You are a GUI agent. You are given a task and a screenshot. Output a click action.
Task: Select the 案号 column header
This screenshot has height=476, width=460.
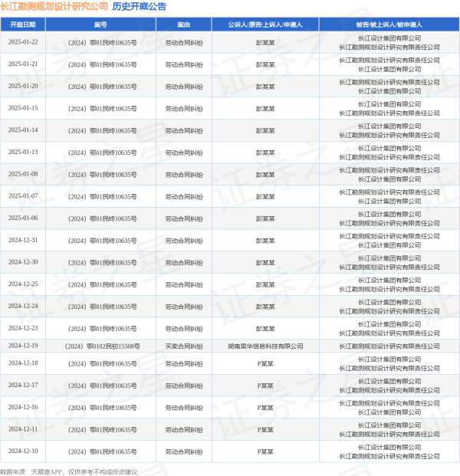100,25
